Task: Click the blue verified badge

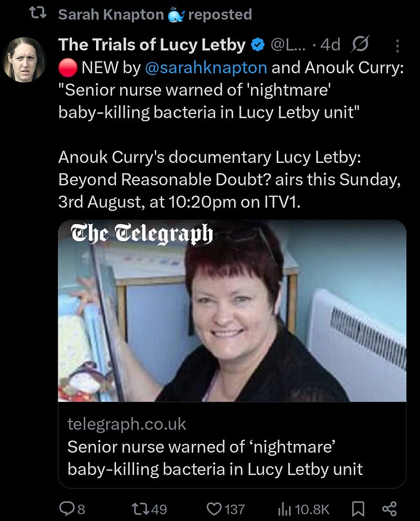Action: click(258, 45)
